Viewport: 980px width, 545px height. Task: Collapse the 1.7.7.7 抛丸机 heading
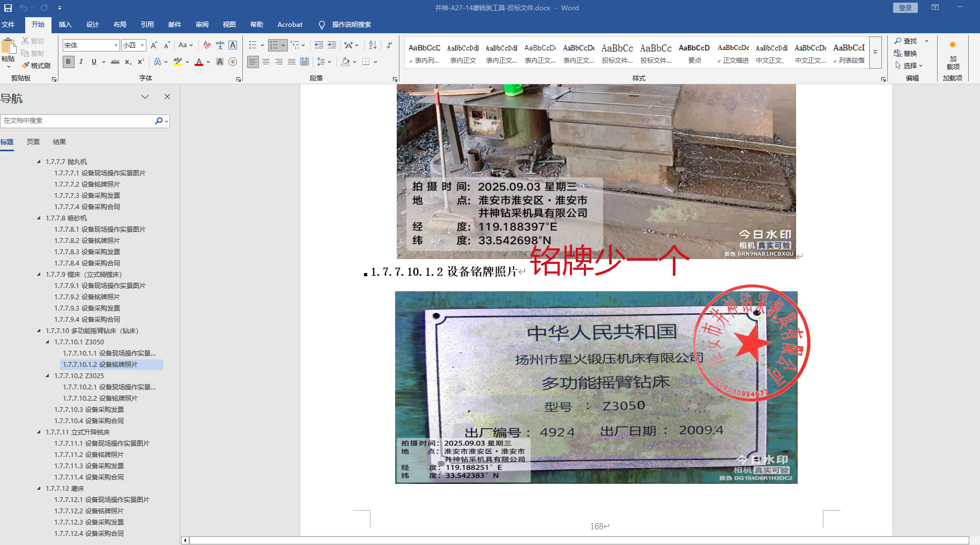tap(39, 161)
